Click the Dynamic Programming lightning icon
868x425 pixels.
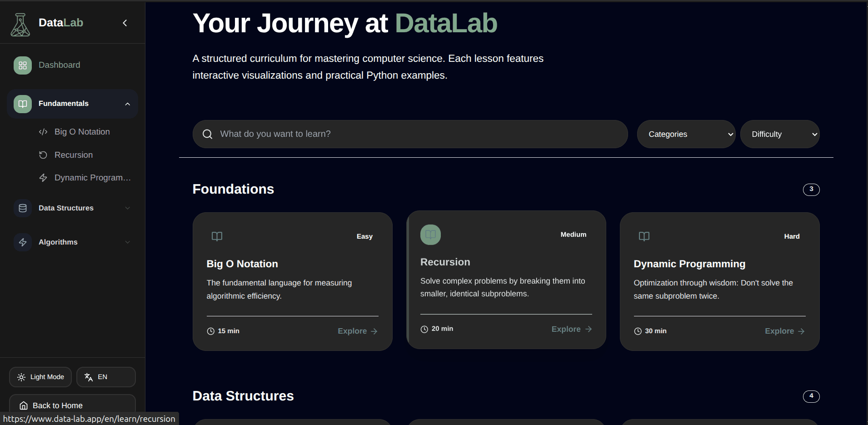coord(43,178)
